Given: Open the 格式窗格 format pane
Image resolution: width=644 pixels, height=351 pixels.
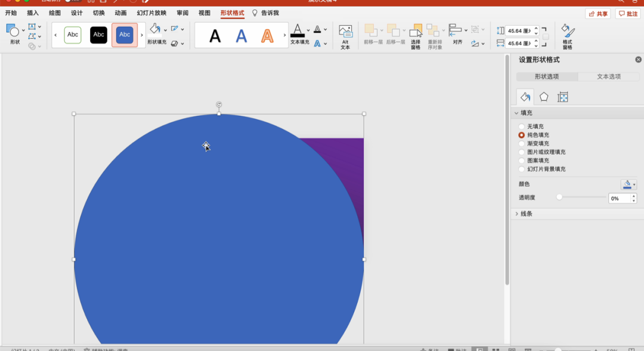Looking at the screenshot, I should point(568,37).
